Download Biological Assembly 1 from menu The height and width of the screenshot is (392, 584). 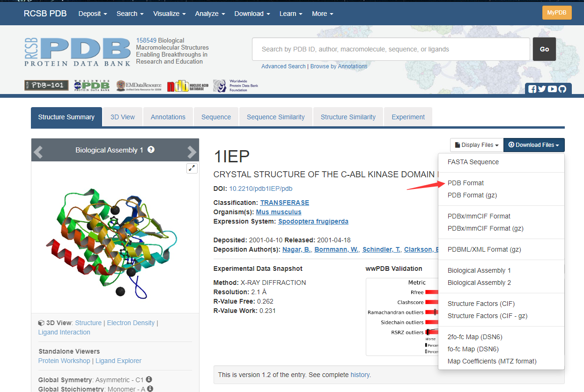(x=501, y=270)
